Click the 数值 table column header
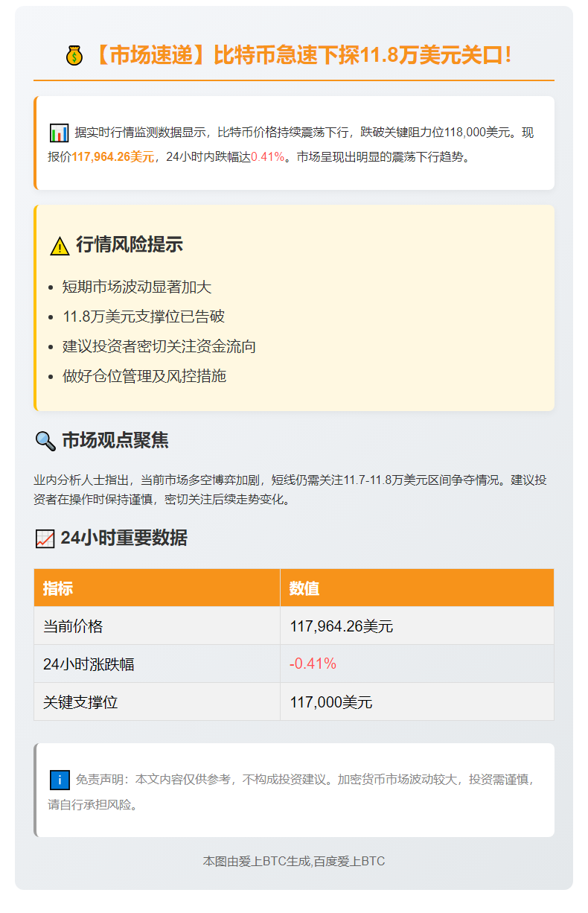 304,588
